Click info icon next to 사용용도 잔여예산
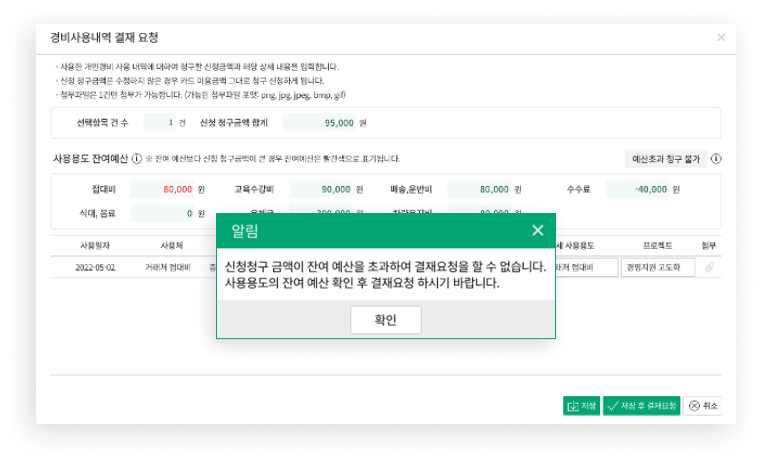 tap(136, 158)
